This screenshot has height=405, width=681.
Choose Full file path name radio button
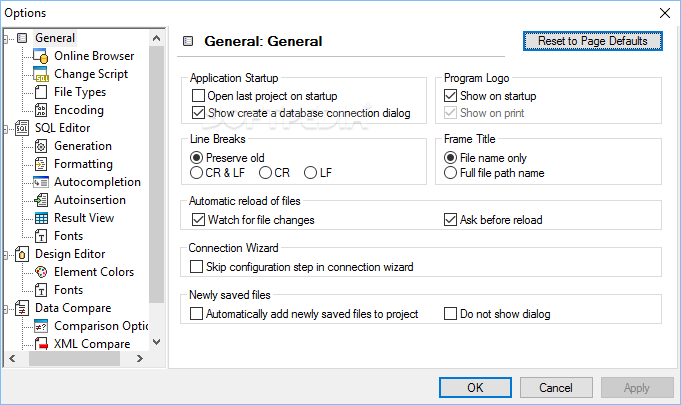450,173
